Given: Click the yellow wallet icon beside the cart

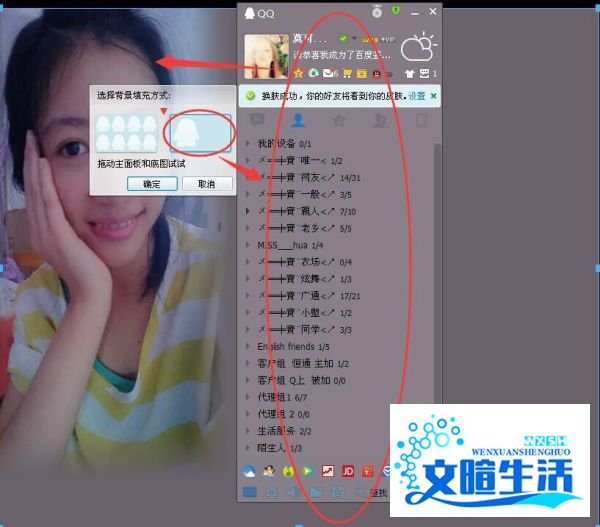Looking at the screenshot, I should (362, 73).
